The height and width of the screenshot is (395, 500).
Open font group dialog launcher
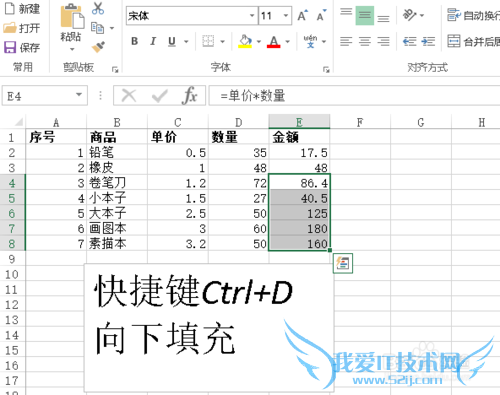click(x=326, y=69)
